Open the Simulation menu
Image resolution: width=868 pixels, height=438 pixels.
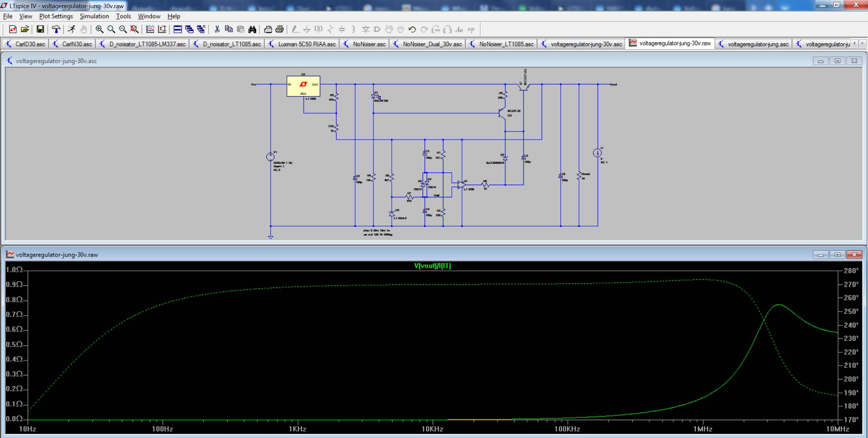(94, 16)
